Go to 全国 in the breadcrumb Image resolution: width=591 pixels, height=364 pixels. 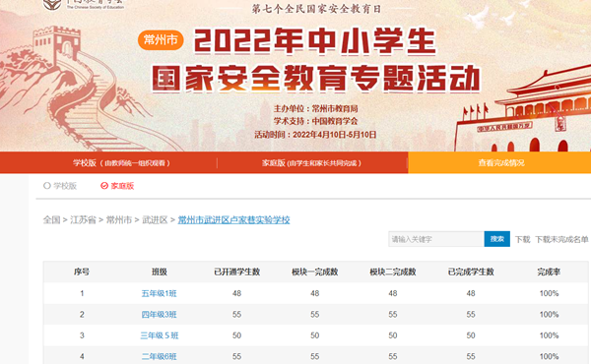coord(51,219)
